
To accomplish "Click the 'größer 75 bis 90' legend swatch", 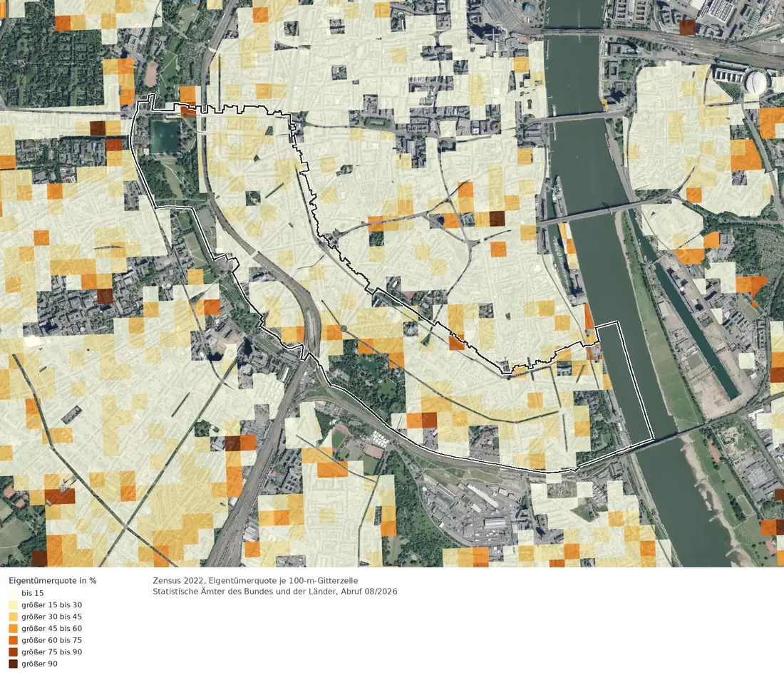I will click(13, 652).
